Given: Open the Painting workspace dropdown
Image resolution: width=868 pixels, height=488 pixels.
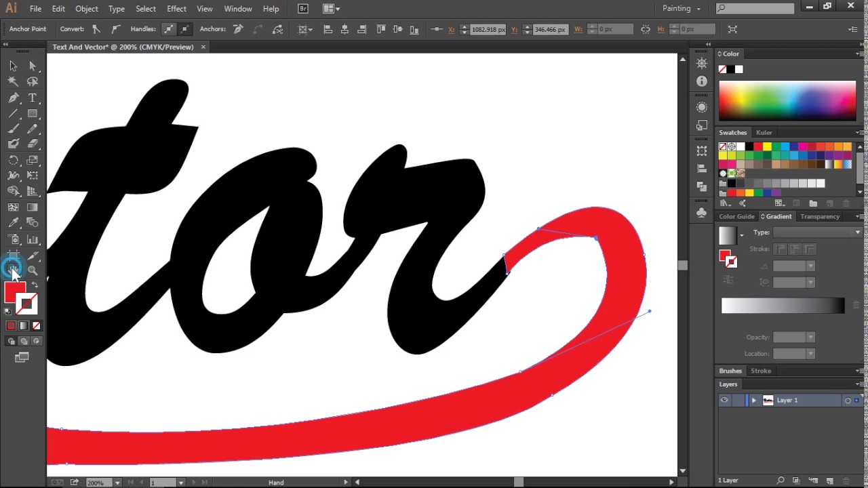Looking at the screenshot, I should click(681, 9).
